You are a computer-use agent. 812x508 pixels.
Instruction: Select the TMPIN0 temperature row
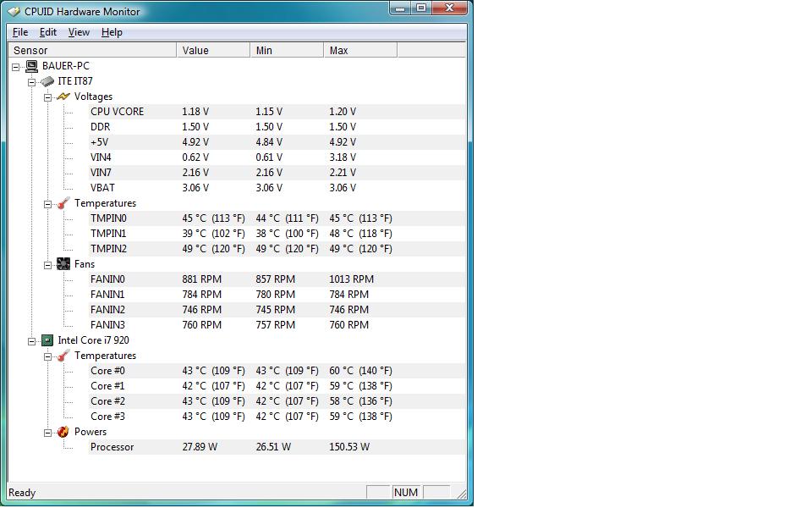click(x=277, y=218)
